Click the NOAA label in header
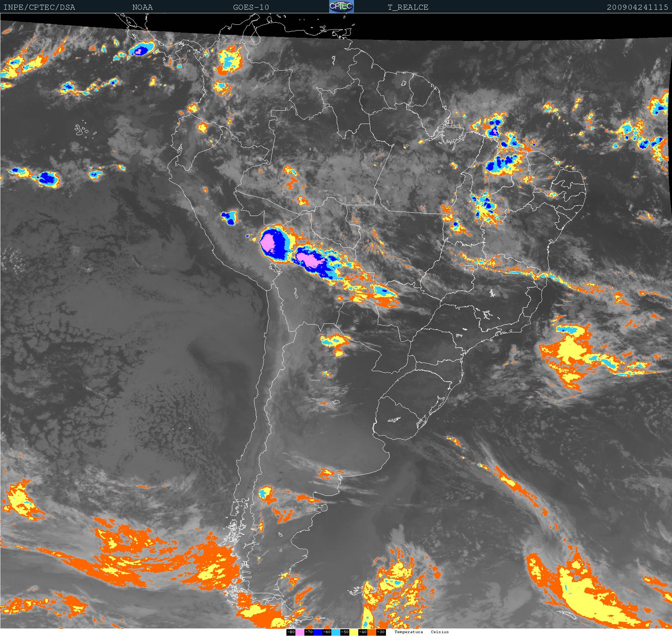Image resolution: width=672 pixels, height=636 pixels. click(x=142, y=7)
